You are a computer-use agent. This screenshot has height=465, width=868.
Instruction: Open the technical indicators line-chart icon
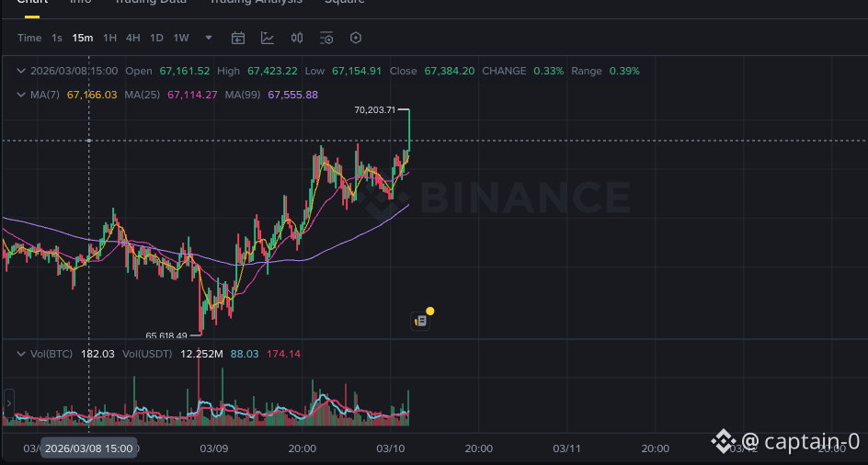(x=268, y=38)
